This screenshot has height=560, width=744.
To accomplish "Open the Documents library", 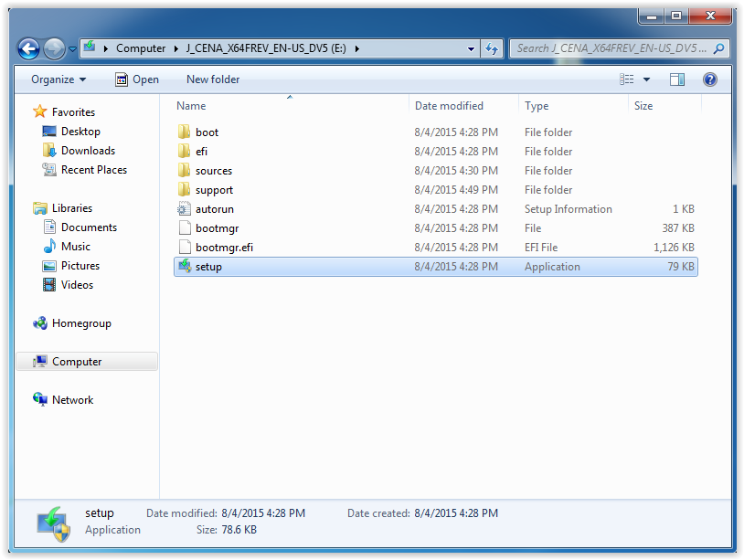I will (89, 227).
